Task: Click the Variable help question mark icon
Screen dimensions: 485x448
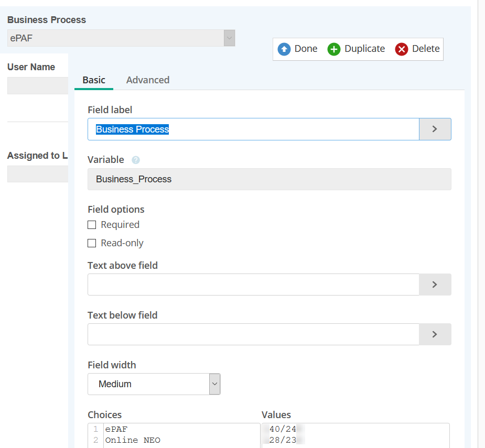Action: click(136, 160)
